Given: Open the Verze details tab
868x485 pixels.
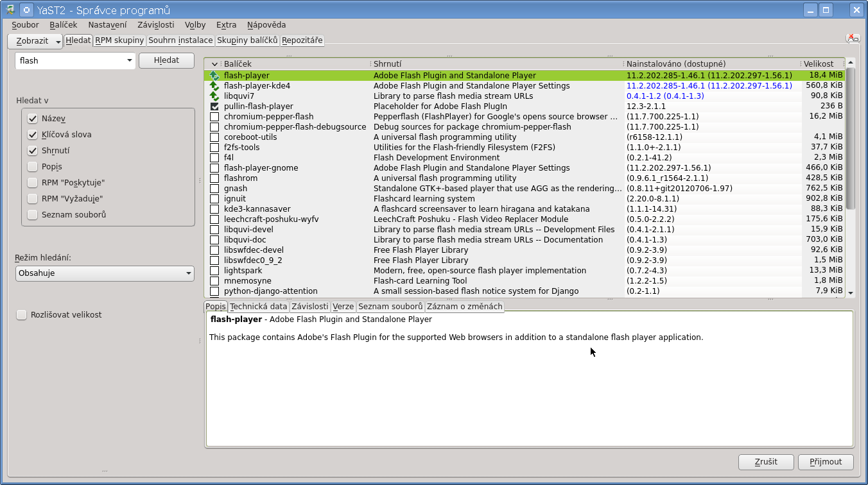Looking at the screenshot, I should click(343, 307).
